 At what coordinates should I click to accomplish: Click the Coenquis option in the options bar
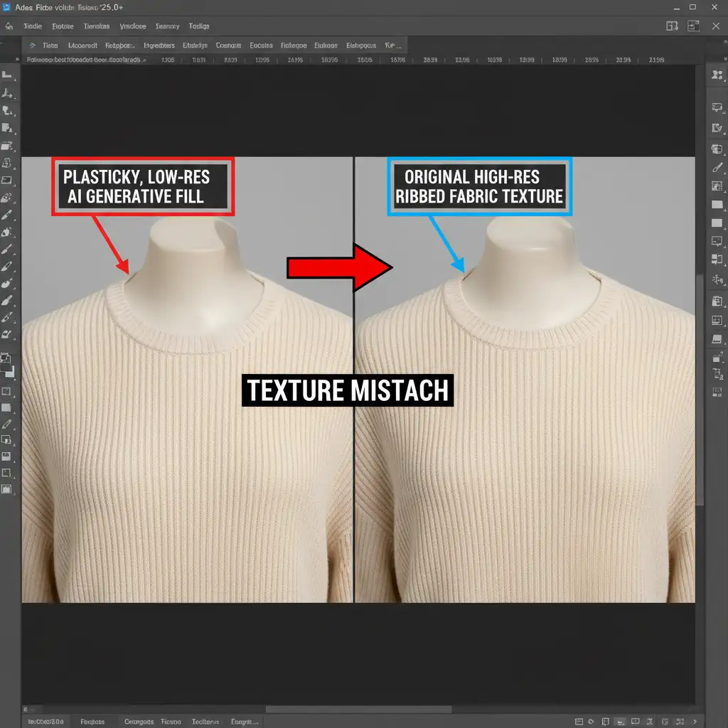(x=229, y=45)
